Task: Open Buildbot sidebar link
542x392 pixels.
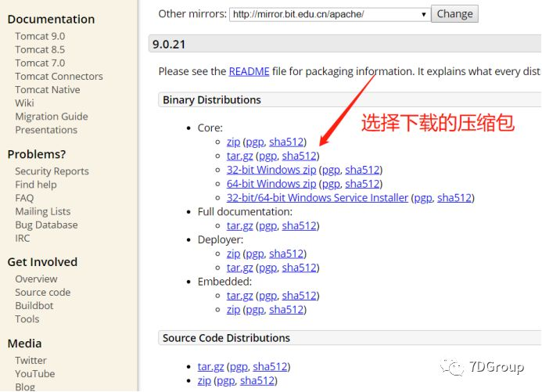Action: click(34, 306)
